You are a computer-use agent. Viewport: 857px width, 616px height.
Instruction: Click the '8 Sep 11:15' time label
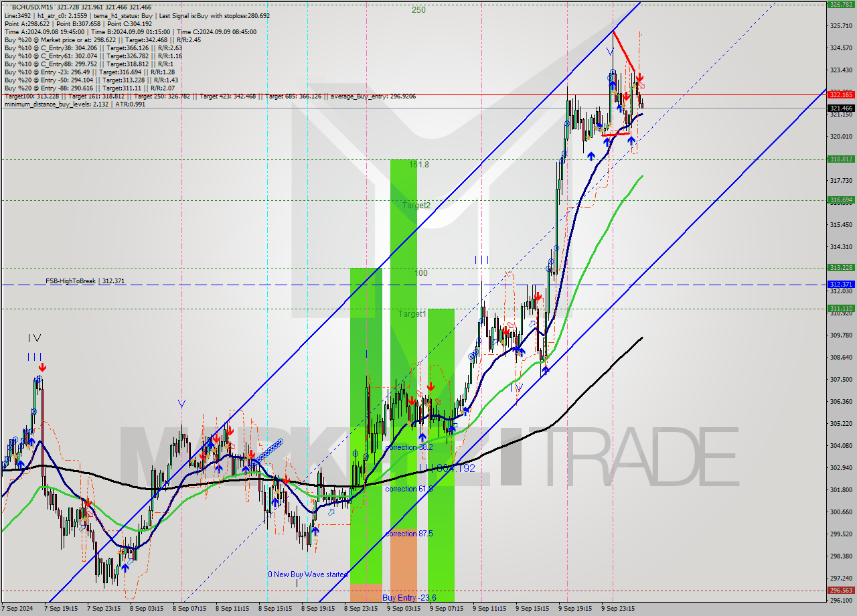pos(233,609)
